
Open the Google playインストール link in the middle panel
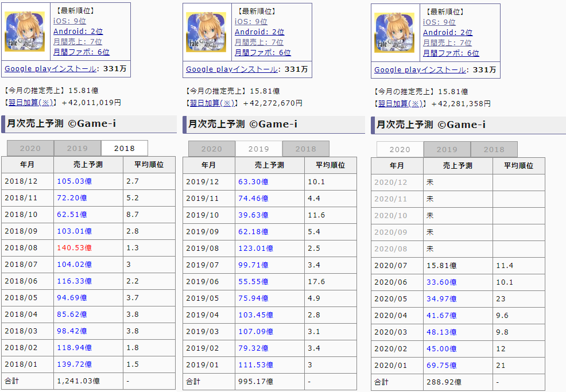coord(232,69)
